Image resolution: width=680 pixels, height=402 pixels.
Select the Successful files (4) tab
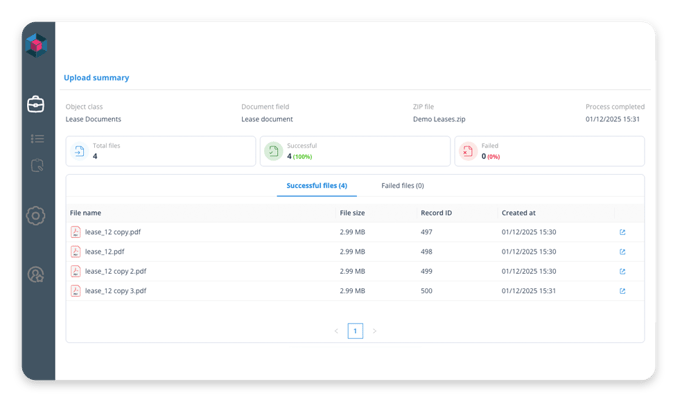coord(316,186)
